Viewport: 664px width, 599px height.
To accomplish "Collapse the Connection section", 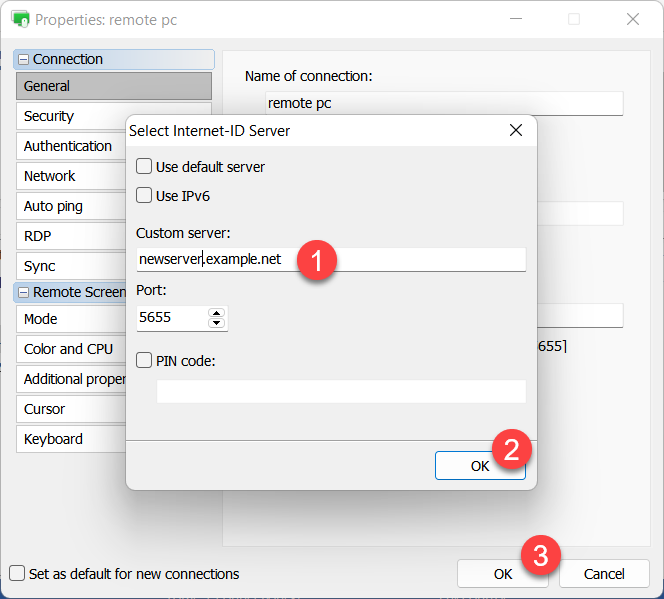I will click(24, 60).
